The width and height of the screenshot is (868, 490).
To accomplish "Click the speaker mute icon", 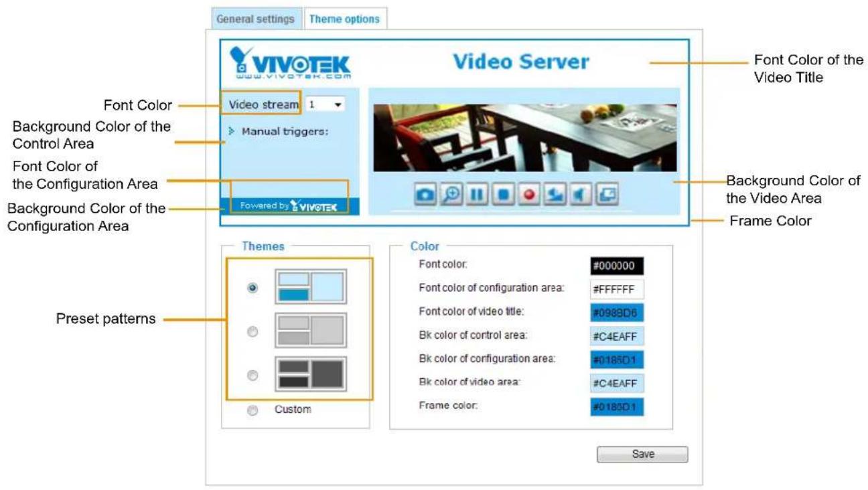I will click(580, 195).
